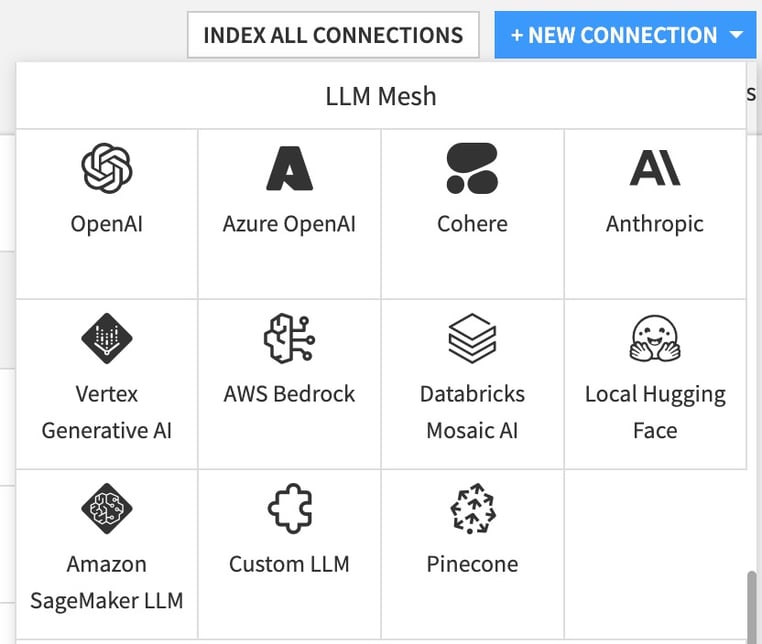Image resolution: width=762 pixels, height=644 pixels.
Task: Click the OpenAI connection label
Action: [x=106, y=223]
